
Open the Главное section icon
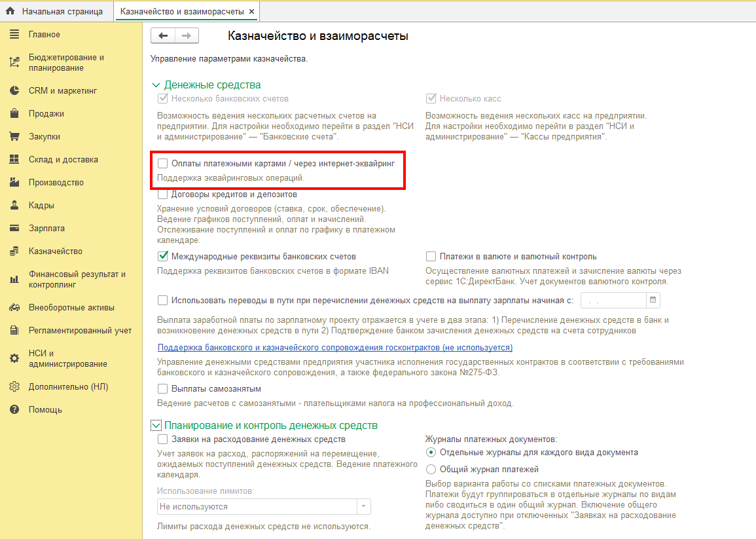14,34
